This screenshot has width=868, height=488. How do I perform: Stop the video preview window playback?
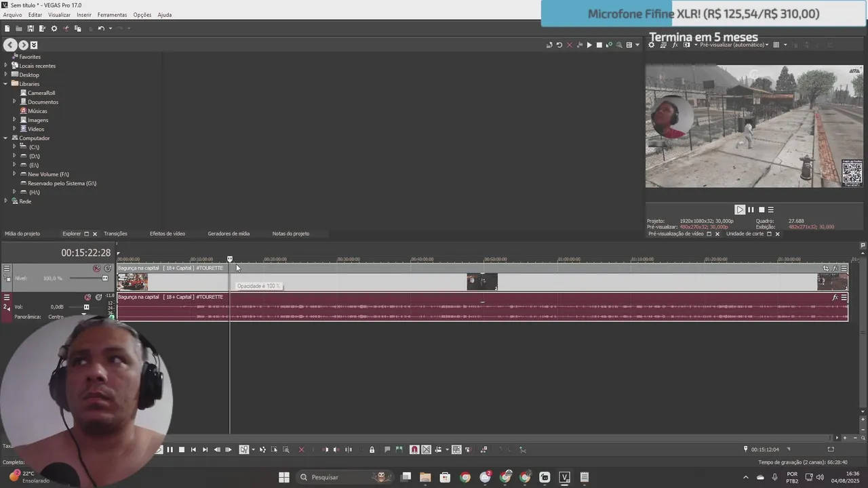point(762,210)
